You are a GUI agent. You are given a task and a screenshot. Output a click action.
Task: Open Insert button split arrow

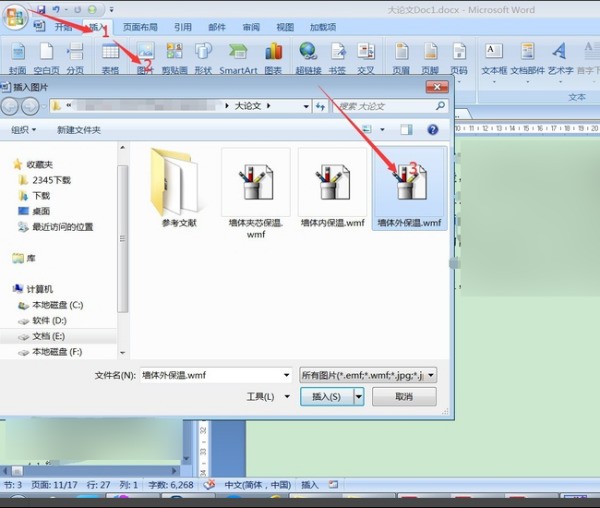(359, 397)
